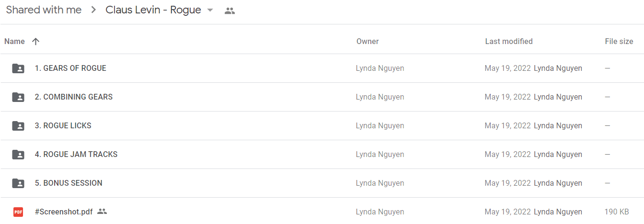Viewport: 644px width, 224px height.
Task: Click the Owner column header
Action: pyautogui.click(x=368, y=42)
